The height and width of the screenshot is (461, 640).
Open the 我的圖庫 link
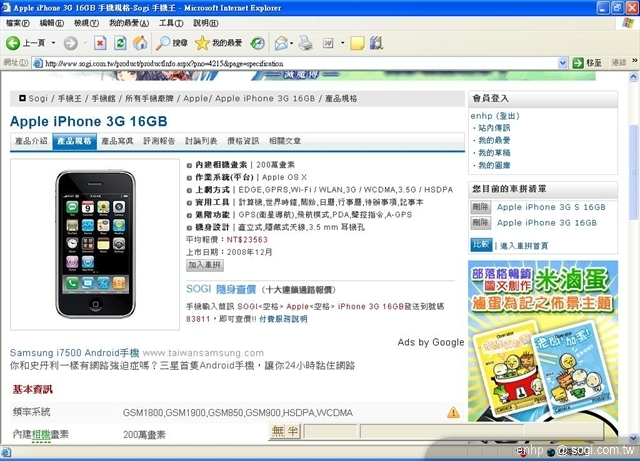(x=494, y=165)
